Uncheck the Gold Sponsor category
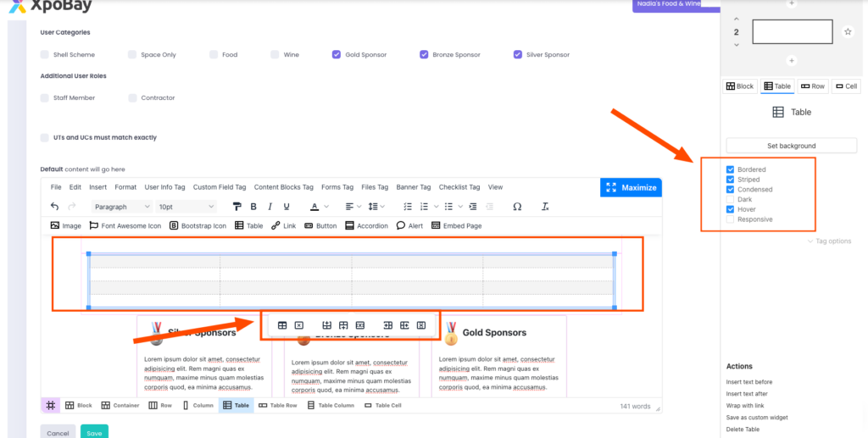Screen dimensions: 868x438 [337, 55]
